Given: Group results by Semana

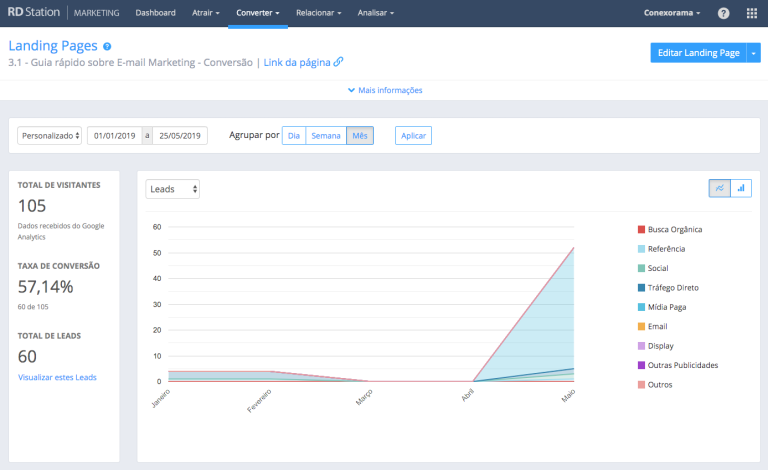Looking at the screenshot, I should coord(325,136).
